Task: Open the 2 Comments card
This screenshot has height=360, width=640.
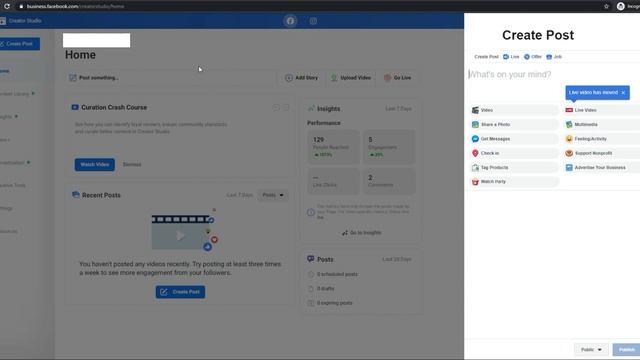Action: (x=389, y=181)
